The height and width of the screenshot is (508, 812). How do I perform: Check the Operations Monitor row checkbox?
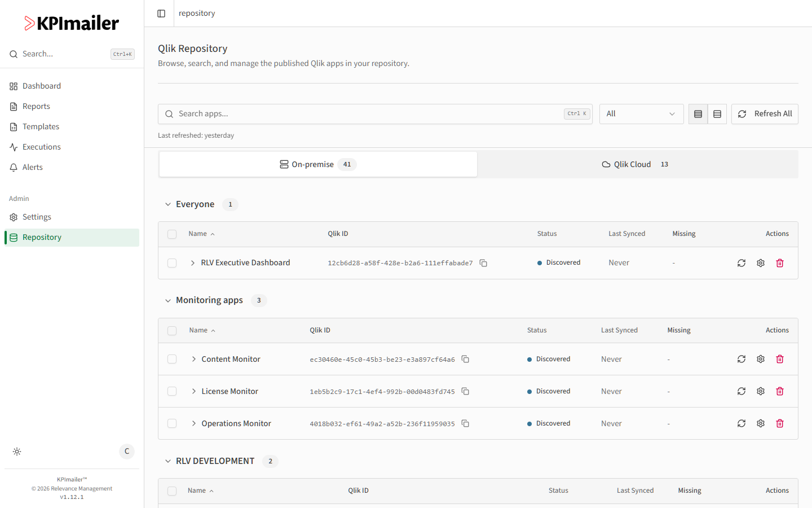point(172,423)
